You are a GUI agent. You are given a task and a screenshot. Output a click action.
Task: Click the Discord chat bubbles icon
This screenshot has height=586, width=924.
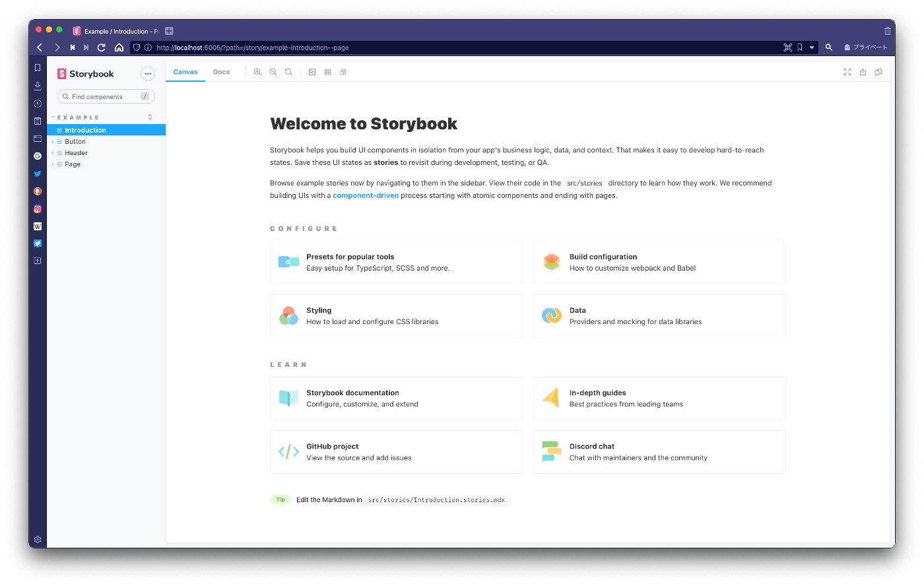551,451
